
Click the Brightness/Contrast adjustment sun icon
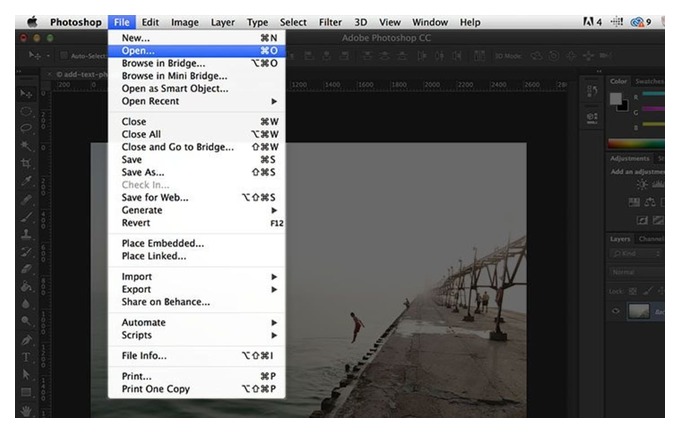click(642, 185)
